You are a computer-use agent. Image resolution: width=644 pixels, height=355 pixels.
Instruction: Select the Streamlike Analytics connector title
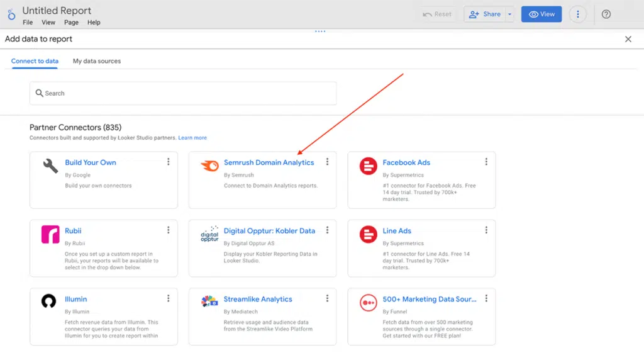(257, 299)
